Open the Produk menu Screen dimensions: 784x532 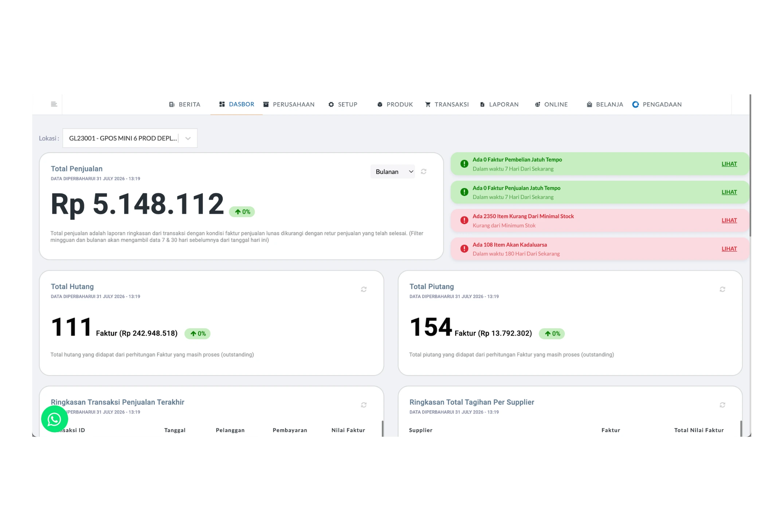(x=395, y=105)
